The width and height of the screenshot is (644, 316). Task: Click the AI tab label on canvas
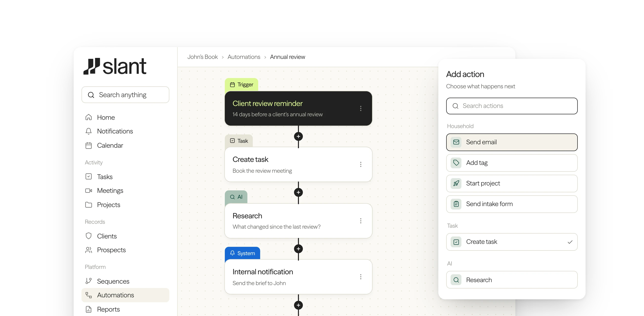point(236,197)
